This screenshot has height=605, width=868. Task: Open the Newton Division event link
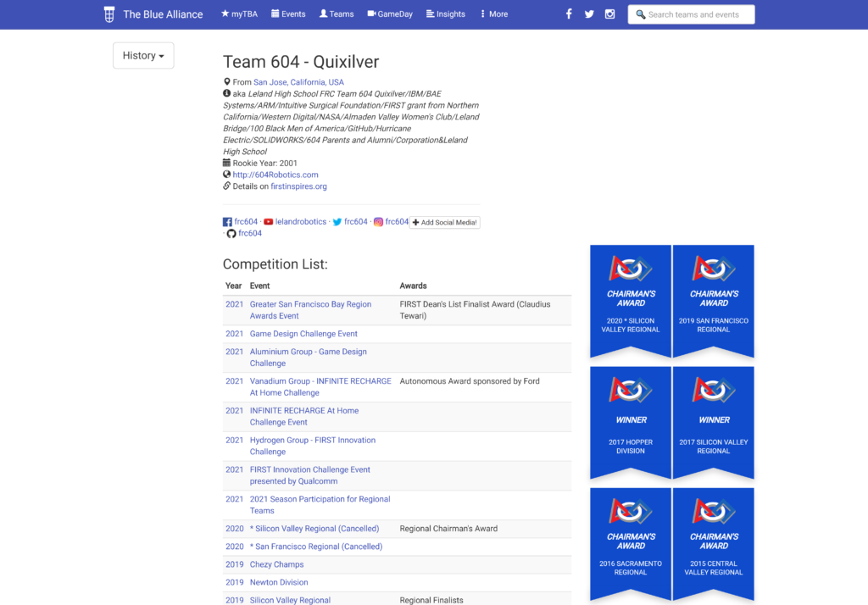(x=278, y=582)
